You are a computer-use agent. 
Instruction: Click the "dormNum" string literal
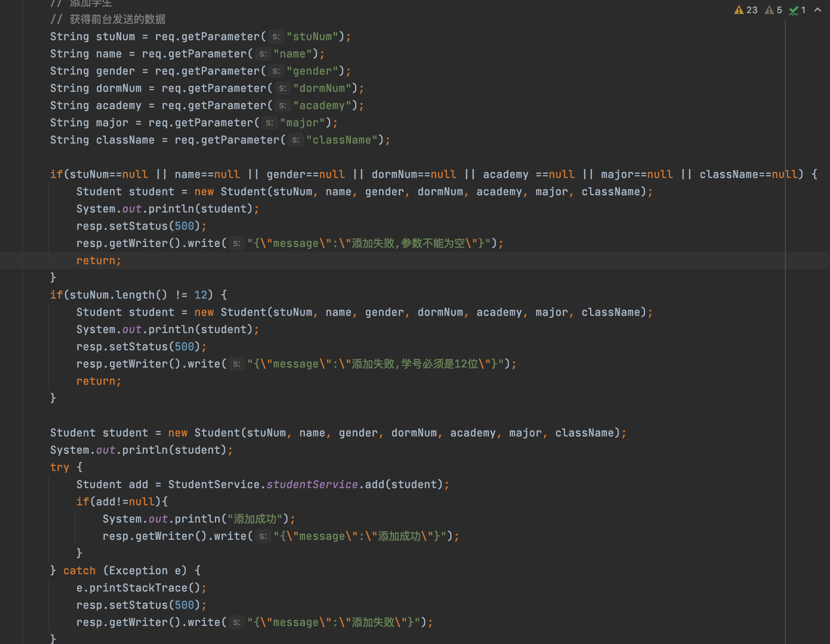tap(322, 88)
